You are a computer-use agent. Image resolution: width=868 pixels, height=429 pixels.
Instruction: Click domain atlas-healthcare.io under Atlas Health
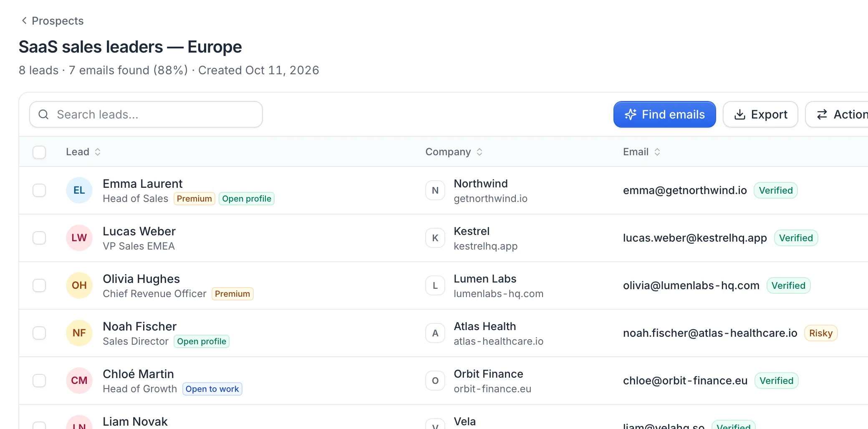498,341
